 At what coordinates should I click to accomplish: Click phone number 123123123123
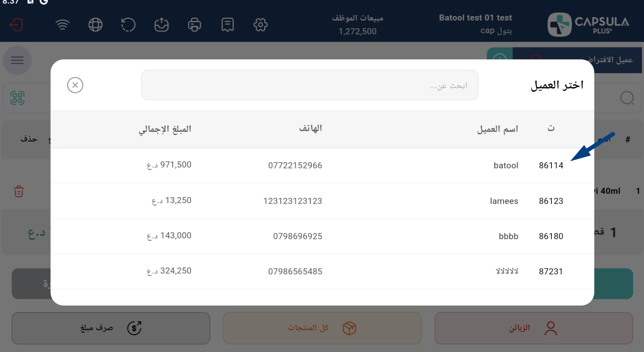pos(293,201)
